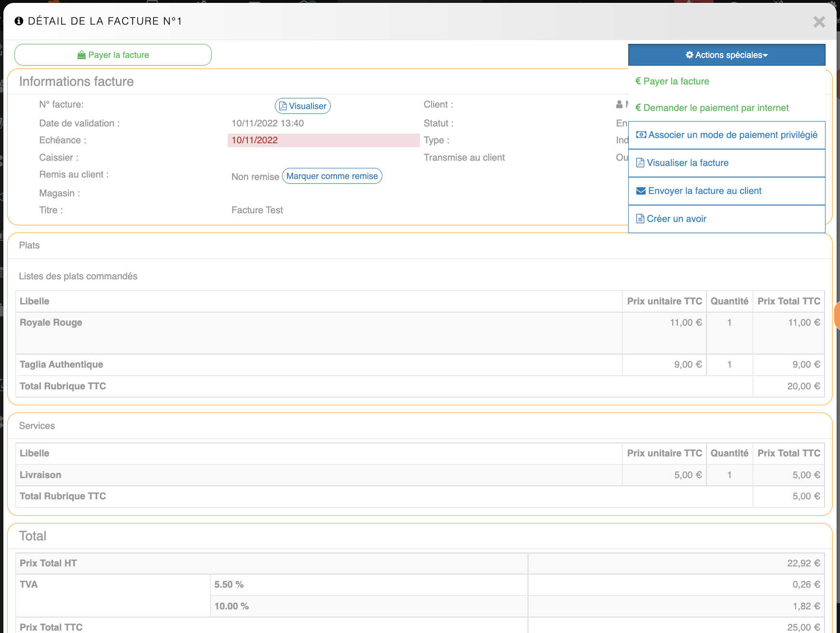
Task: Click the shopping bag icon on pay button
Action: point(81,55)
